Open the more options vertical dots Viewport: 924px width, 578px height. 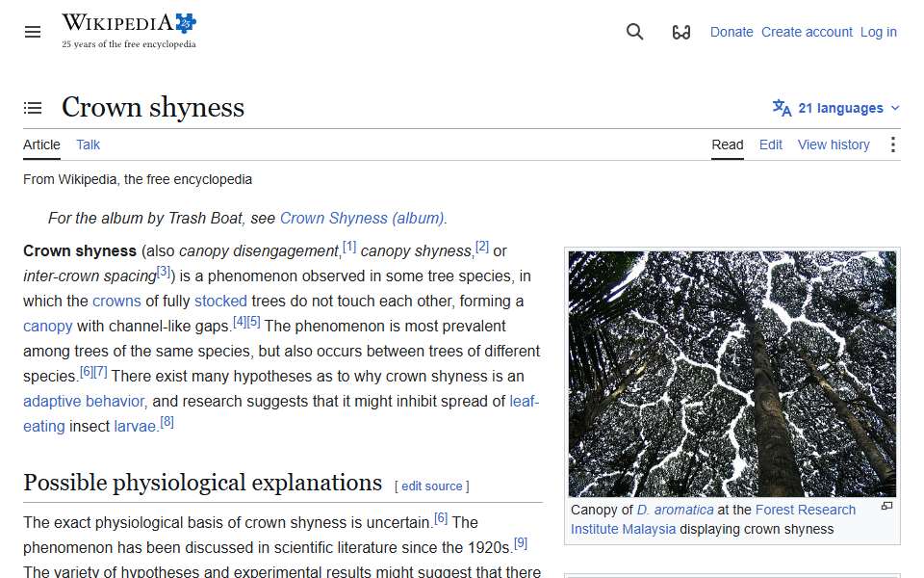coord(893,144)
